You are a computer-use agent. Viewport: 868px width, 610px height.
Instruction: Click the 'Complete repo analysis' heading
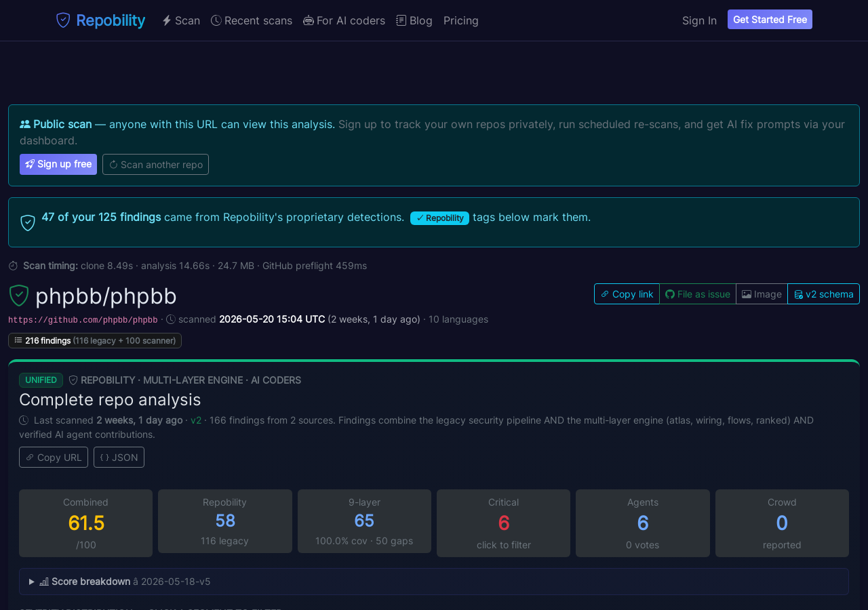coord(110,399)
